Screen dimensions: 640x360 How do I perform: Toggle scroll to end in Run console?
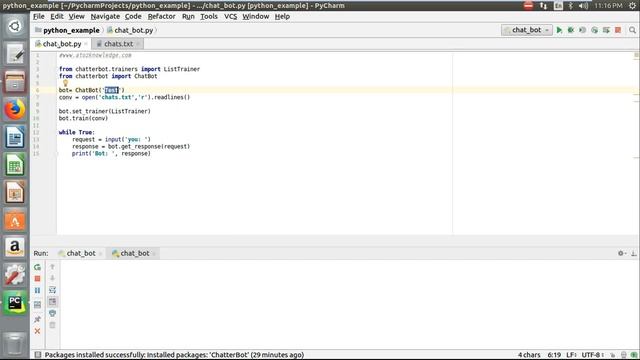click(52, 302)
